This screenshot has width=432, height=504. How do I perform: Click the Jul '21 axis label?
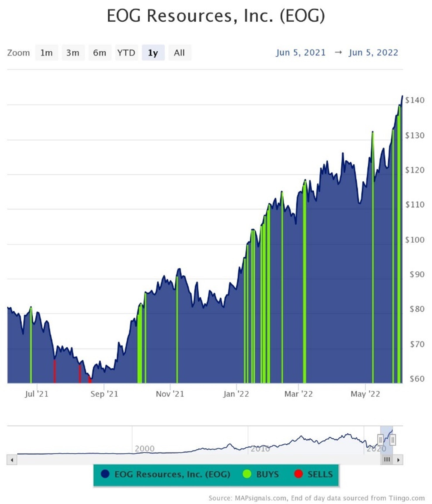tap(37, 394)
